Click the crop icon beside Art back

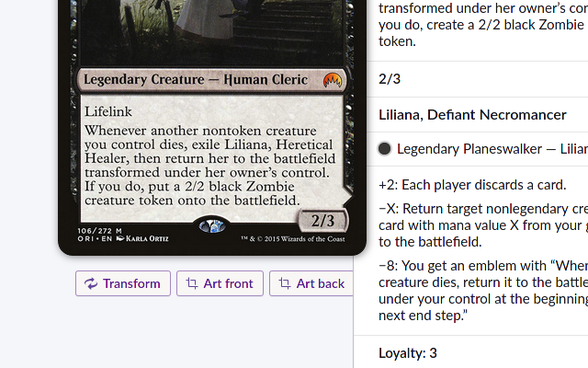pos(284,283)
